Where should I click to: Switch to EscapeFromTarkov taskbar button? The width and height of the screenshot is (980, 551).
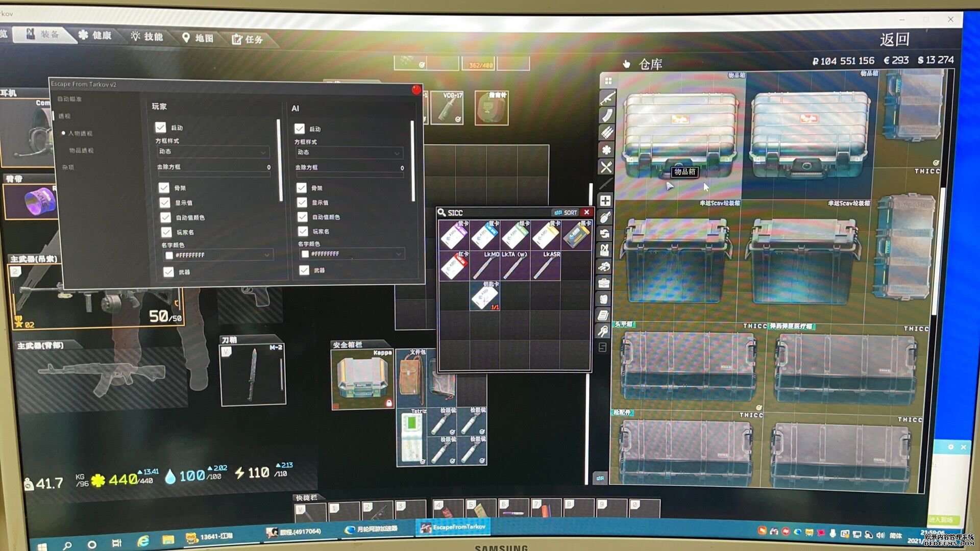tap(453, 528)
